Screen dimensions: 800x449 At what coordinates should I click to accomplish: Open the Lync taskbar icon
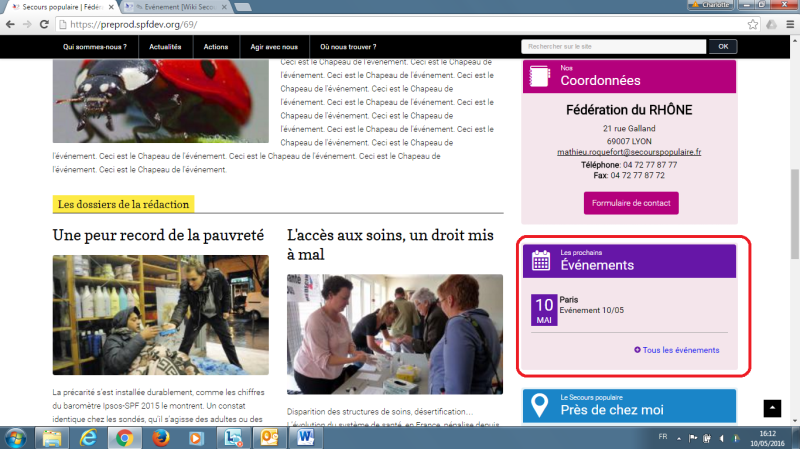coord(233,438)
